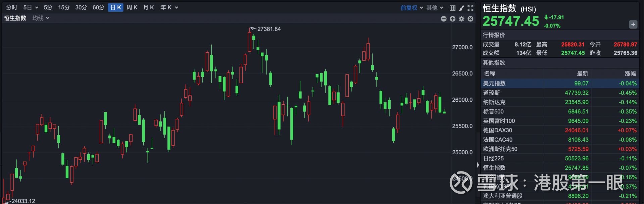
Task: Add 恒生指数 to watchlist with plus button
Action: pyautogui.click(x=633, y=24)
